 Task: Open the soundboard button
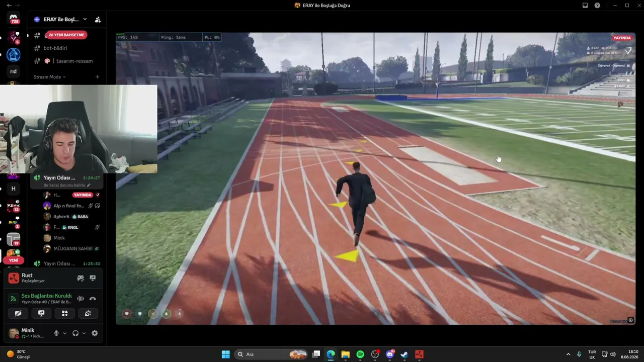point(88,313)
